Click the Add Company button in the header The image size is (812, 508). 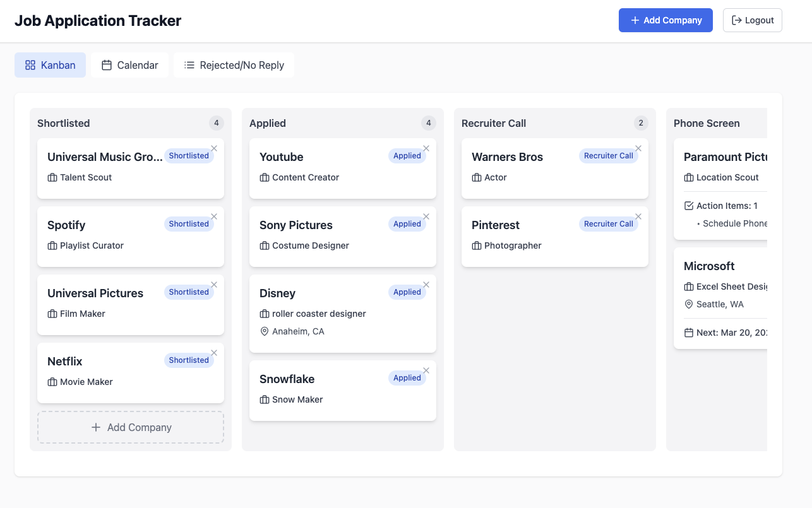tap(666, 20)
